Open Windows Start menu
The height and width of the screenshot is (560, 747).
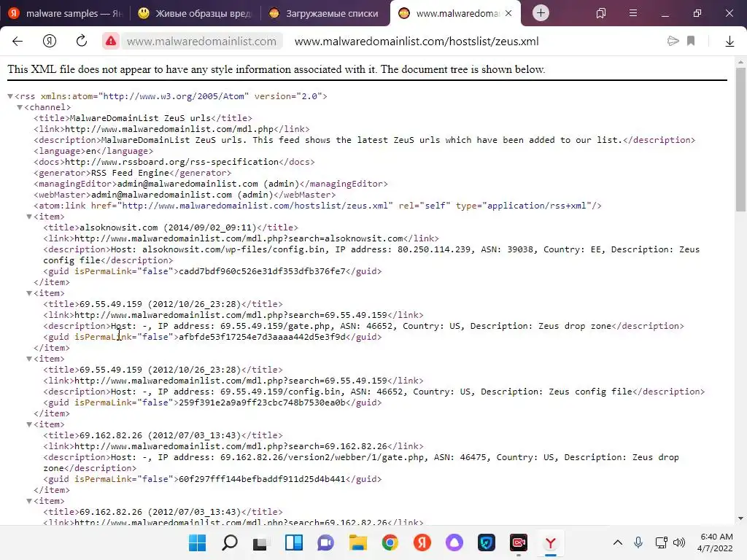tap(197, 542)
